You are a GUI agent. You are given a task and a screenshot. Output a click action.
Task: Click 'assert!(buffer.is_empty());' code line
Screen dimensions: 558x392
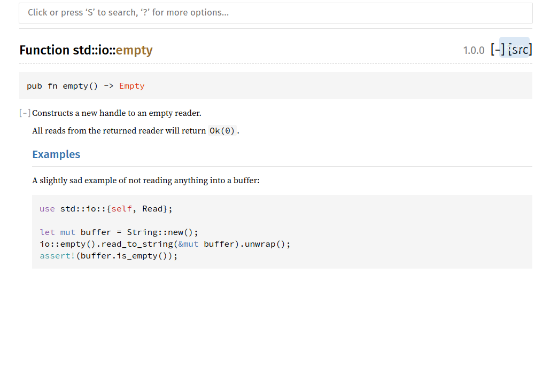[108, 256]
